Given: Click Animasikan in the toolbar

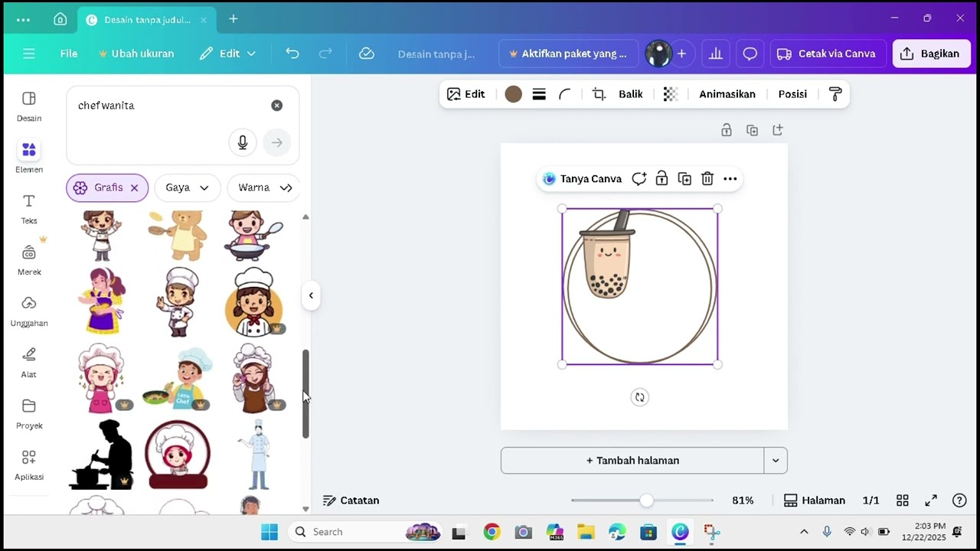Looking at the screenshot, I should [727, 94].
